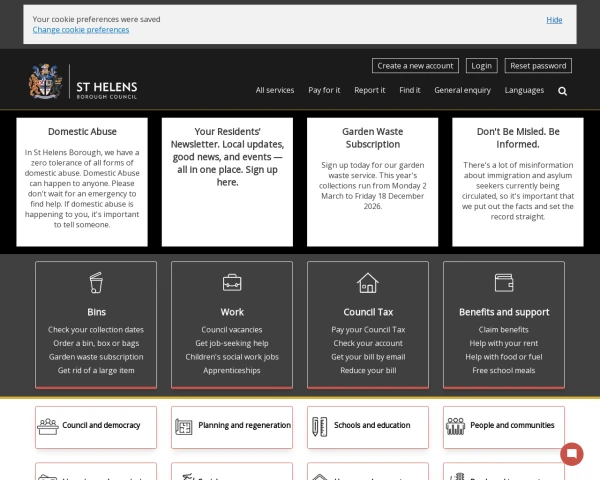Click the St Helens Borough Council crest logo
The height and width of the screenshot is (480, 600).
(46, 81)
